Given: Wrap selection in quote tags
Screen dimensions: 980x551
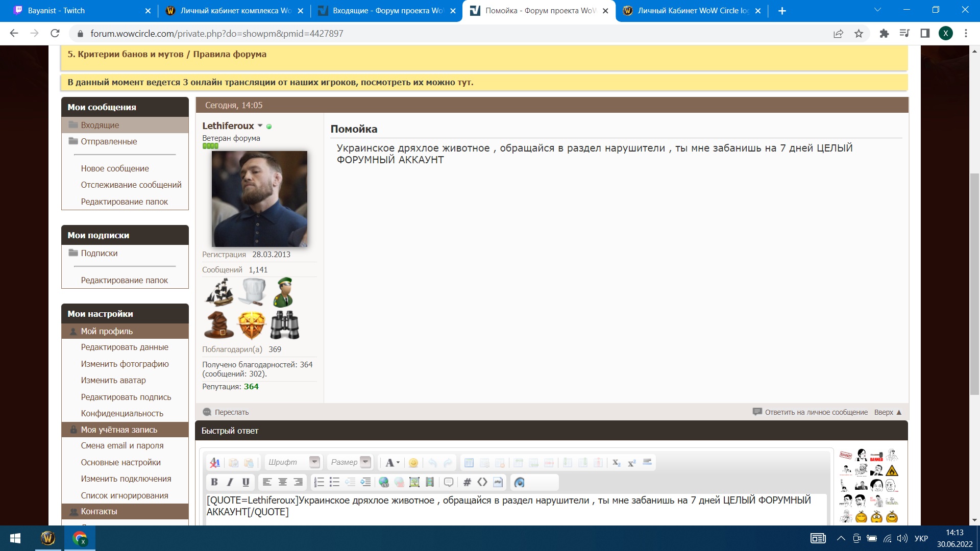Looking at the screenshot, I should tap(449, 482).
